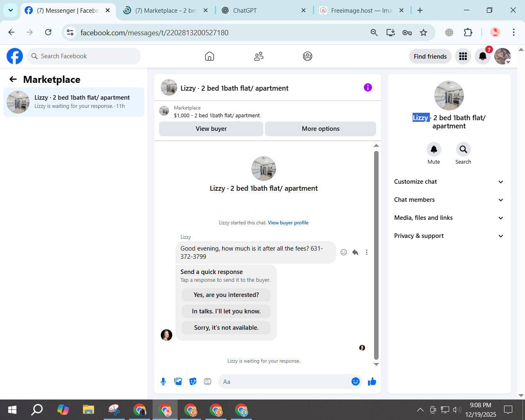Image resolution: width=525 pixels, height=420 pixels.
Task: Open the Facebook menu grid icon
Action: coord(463,56)
